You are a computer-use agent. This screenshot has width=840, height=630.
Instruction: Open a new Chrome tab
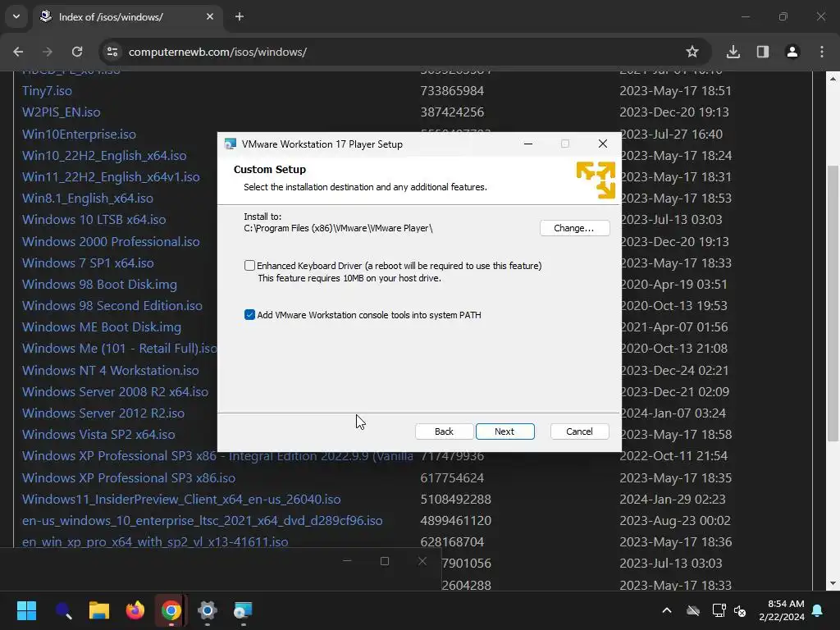point(240,16)
